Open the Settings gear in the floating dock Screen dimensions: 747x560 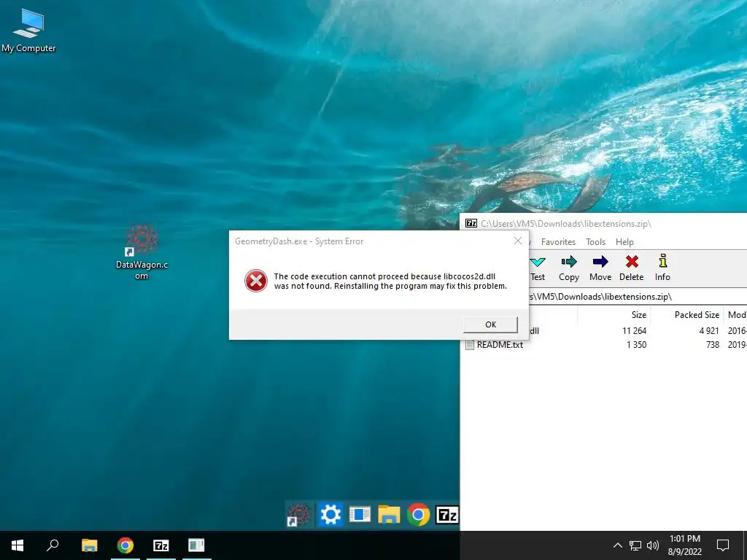[330, 515]
